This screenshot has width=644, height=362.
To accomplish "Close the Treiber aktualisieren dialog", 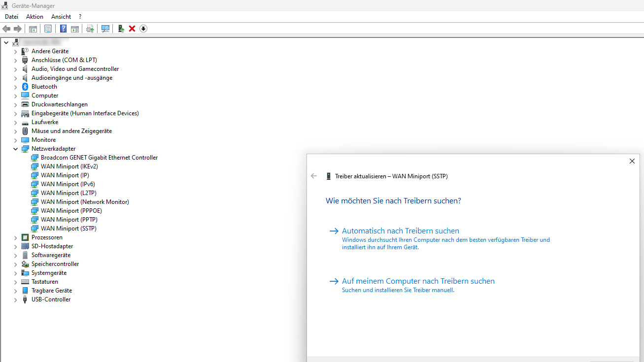I will [x=632, y=161].
